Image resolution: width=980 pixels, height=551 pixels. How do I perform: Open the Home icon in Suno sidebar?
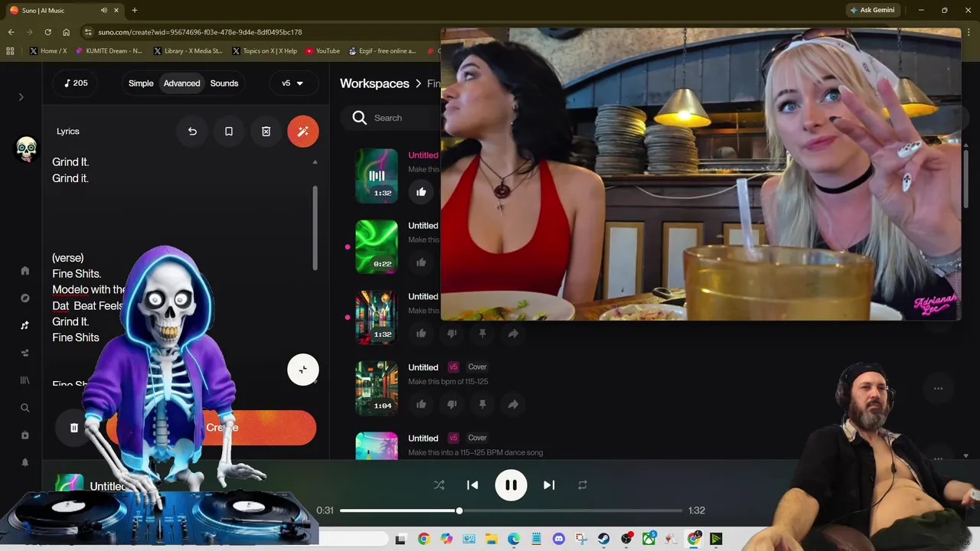pyautogui.click(x=24, y=270)
